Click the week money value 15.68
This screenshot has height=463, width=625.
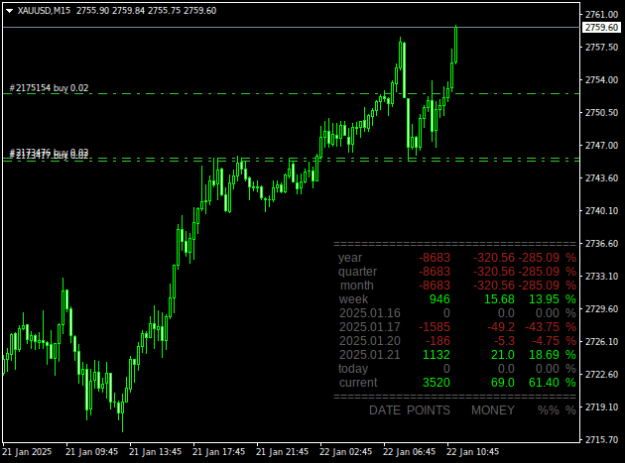click(499, 299)
